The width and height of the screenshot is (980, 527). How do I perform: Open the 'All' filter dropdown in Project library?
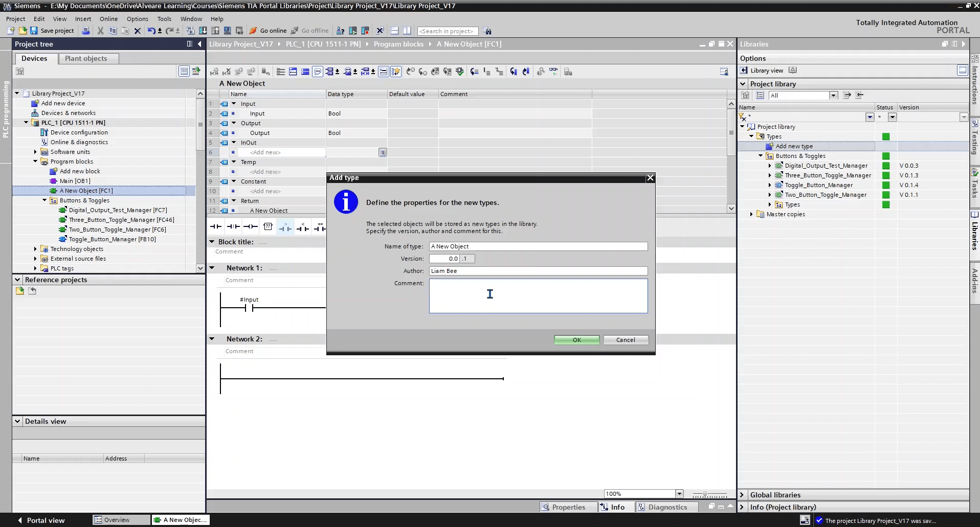pos(833,96)
